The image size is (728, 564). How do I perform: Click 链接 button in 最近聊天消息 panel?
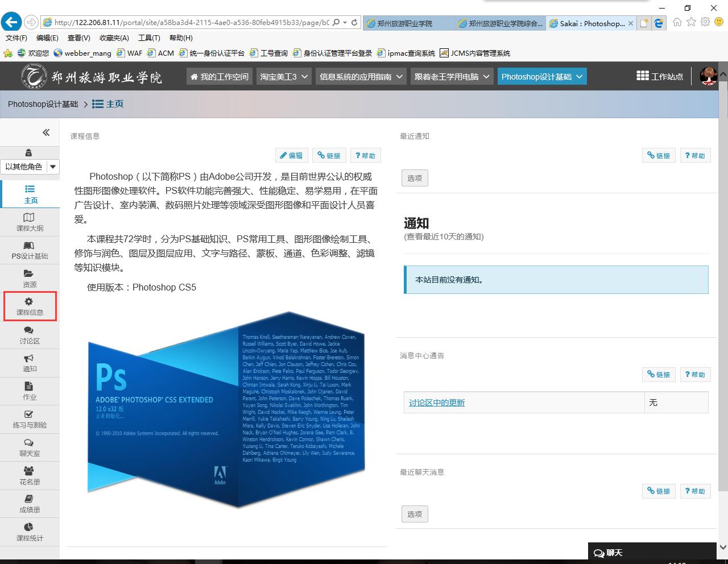point(659,491)
